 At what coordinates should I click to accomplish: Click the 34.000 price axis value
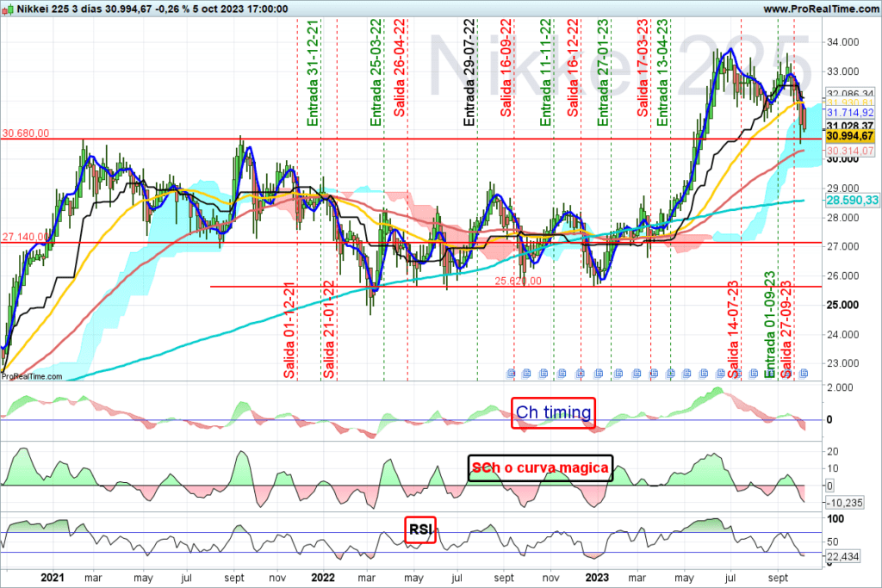(842, 42)
